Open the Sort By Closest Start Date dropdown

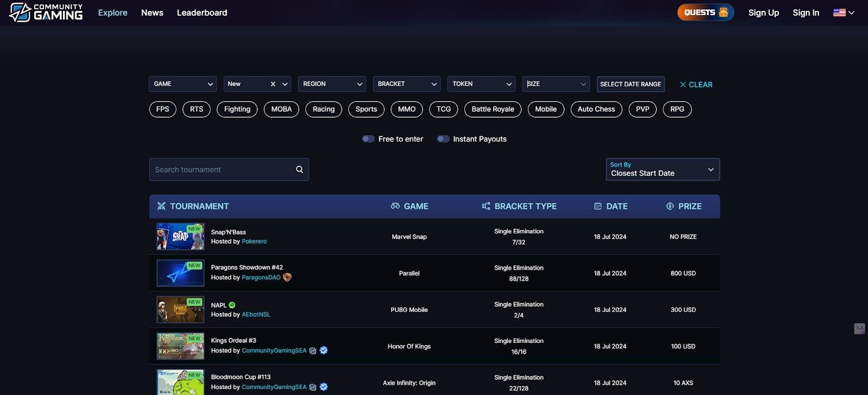tap(663, 169)
